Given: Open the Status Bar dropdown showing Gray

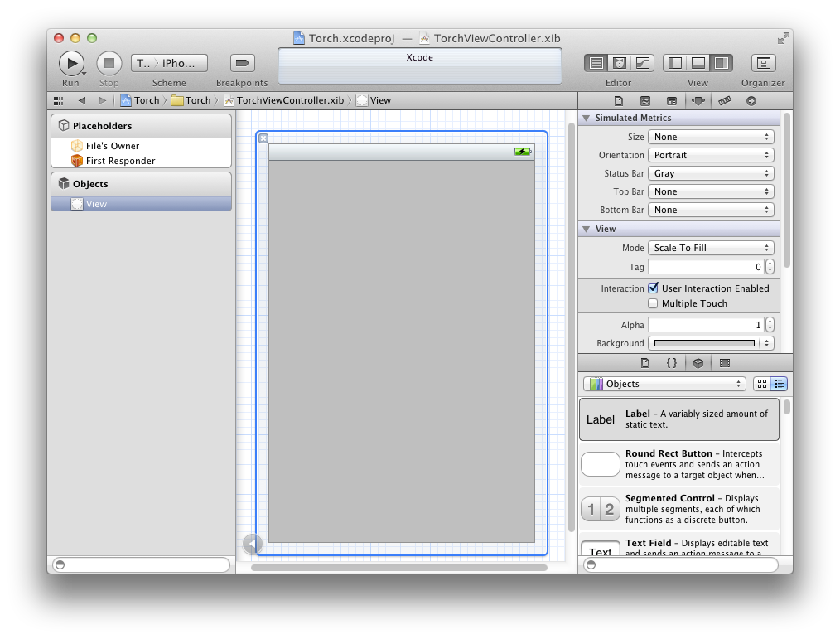Looking at the screenshot, I should tap(711, 173).
